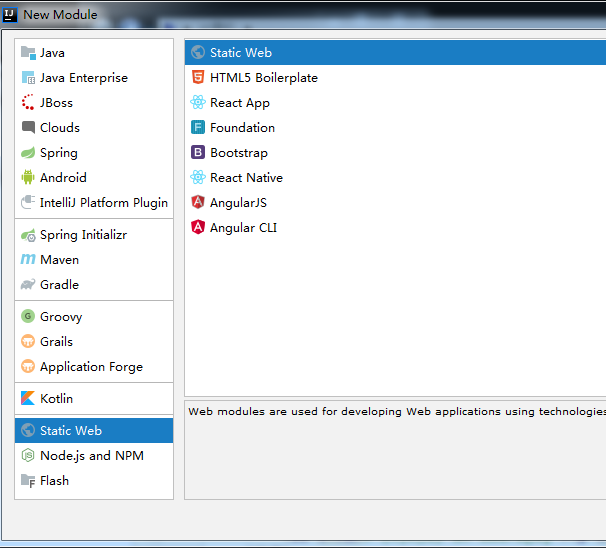The height and width of the screenshot is (548, 606).
Task: Choose the Flash module type
Action: 94,481
